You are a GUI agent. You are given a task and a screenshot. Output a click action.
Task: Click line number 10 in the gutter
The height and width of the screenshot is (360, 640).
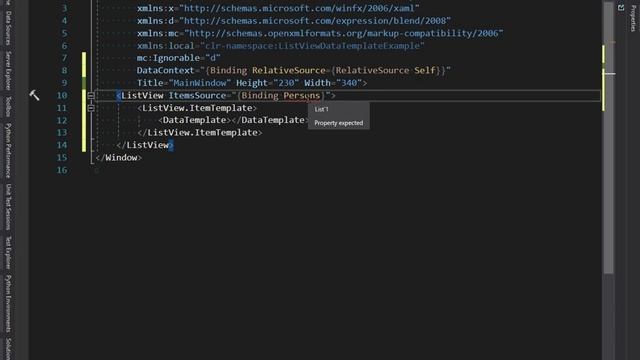coord(62,96)
